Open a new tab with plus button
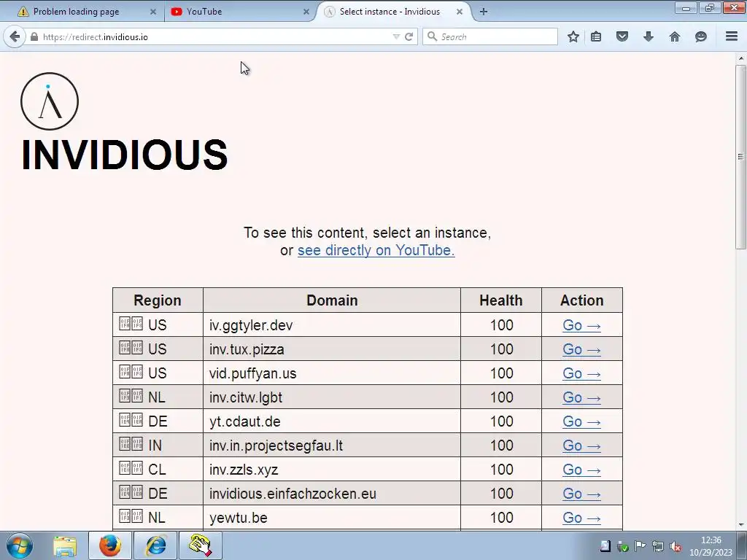 coord(484,12)
